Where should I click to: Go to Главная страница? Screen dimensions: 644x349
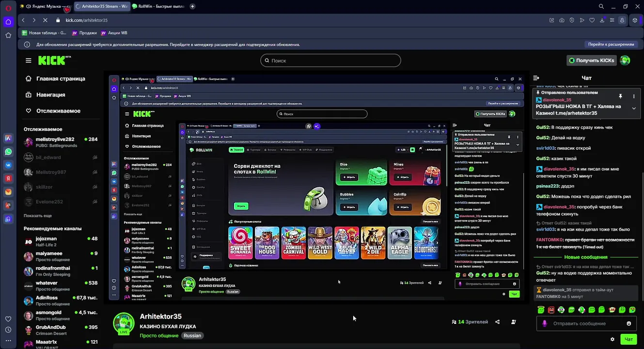click(55, 79)
